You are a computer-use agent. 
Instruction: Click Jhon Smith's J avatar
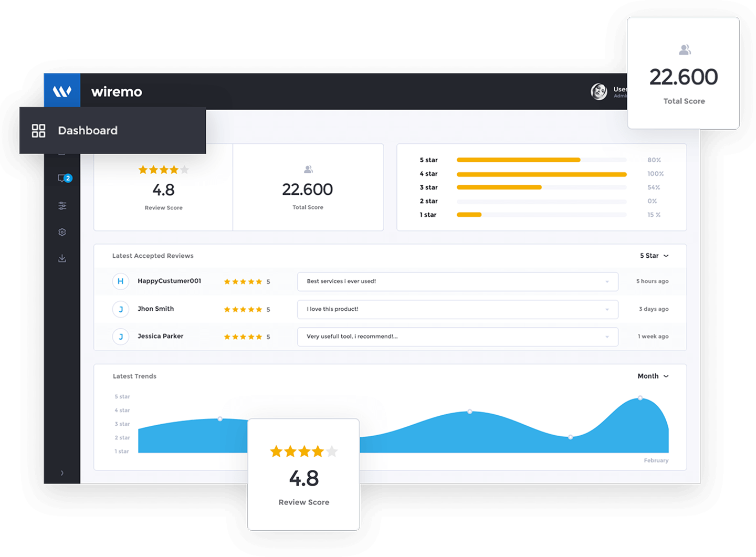tap(121, 309)
